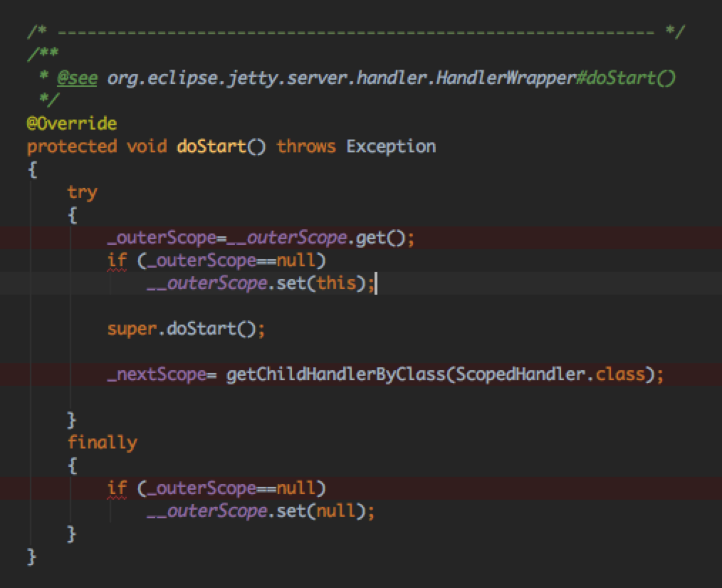Click the this keyword inside set()
722x588 pixels.
(x=335, y=283)
